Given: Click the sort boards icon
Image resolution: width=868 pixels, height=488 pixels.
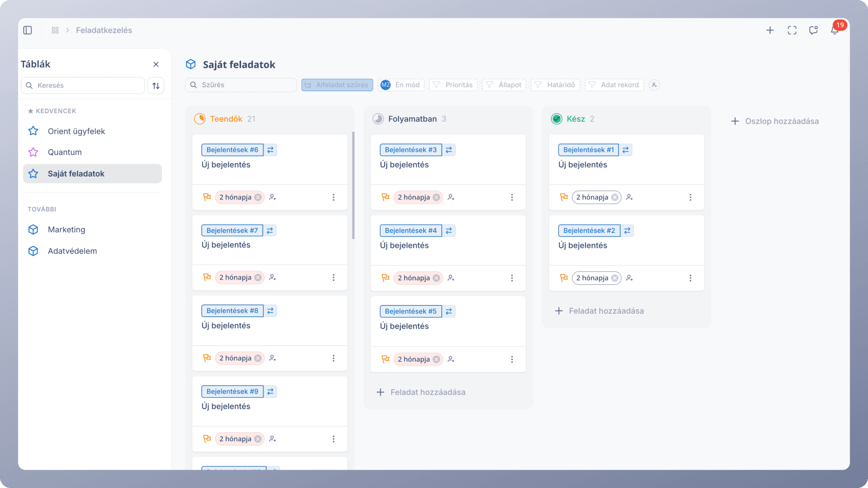Looking at the screenshot, I should pos(156,85).
